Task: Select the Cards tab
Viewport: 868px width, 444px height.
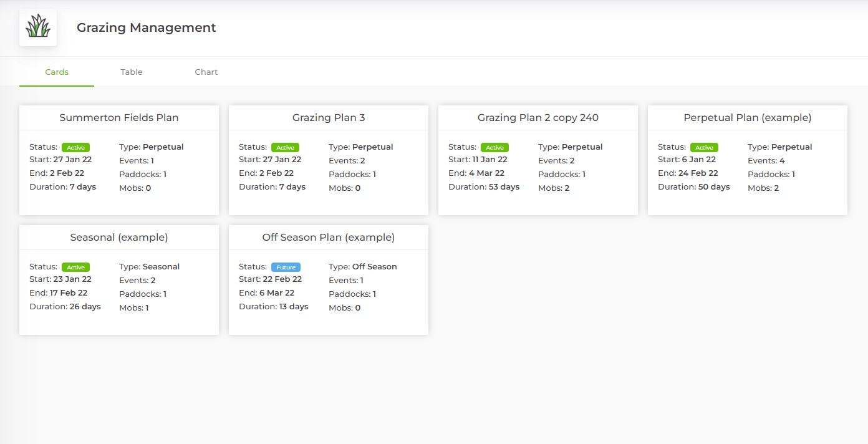Action: point(57,72)
